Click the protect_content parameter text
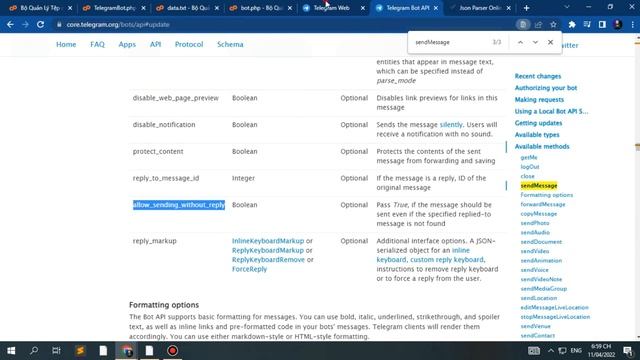 click(x=158, y=151)
